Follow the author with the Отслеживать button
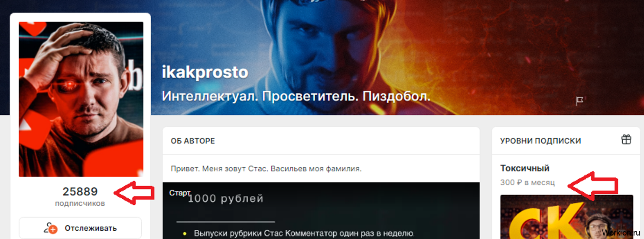This screenshot has height=239, width=644. [80, 228]
